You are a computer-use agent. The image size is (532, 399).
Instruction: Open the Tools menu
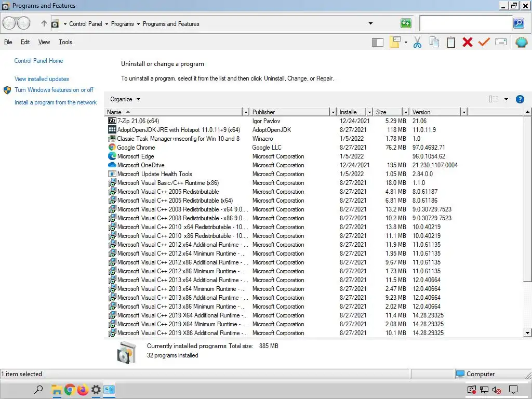coord(65,42)
